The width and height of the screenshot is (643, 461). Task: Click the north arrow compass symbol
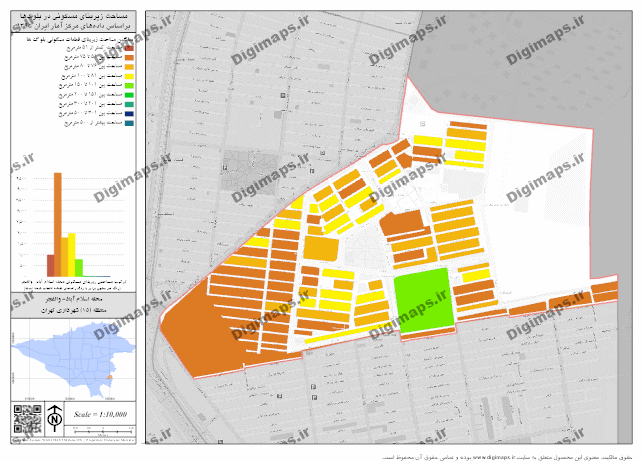coord(54,419)
